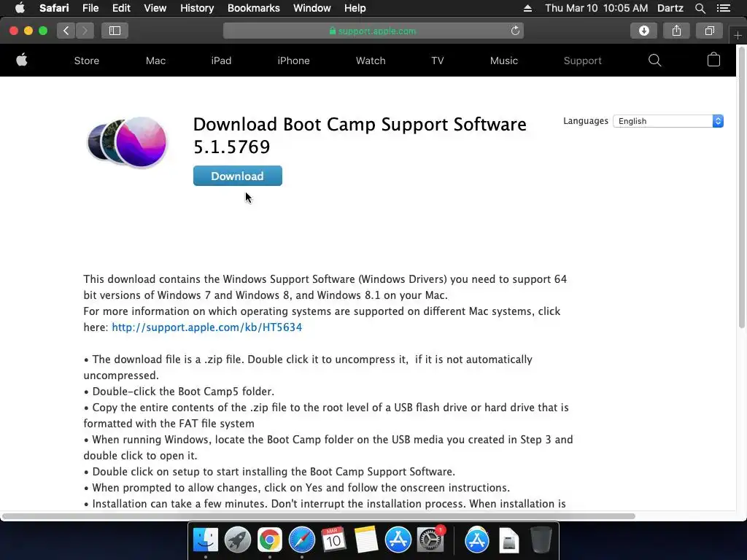
Task: Show the tab overview
Action: (x=709, y=31)
